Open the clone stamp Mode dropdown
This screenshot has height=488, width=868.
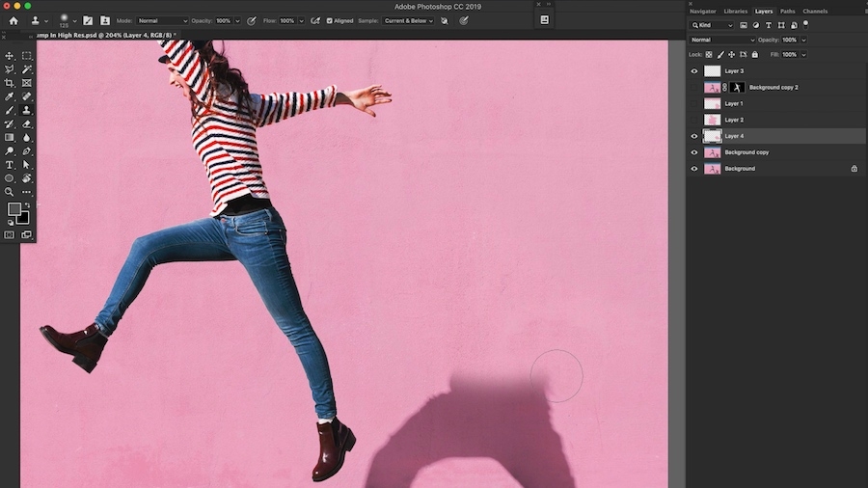[x=162, y=20]
